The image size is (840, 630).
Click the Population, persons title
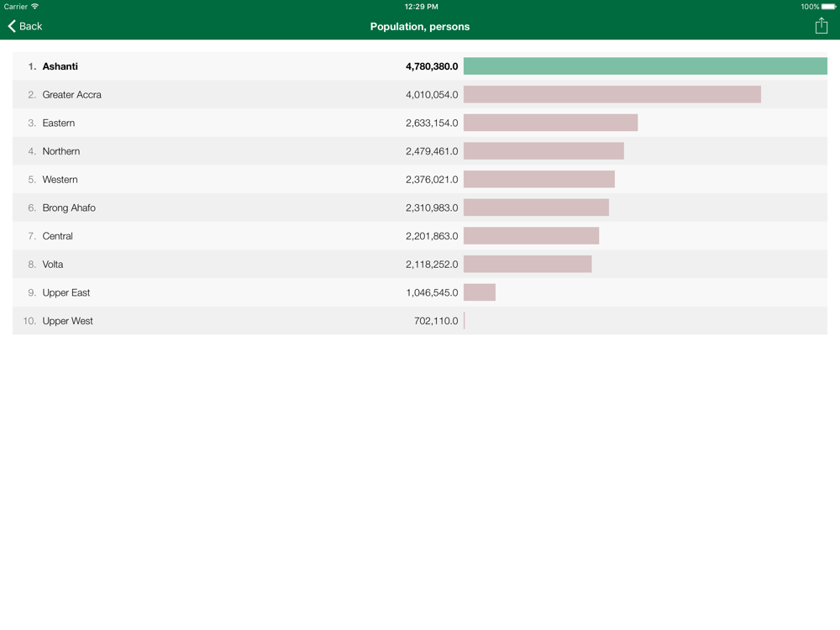(420, 27)
